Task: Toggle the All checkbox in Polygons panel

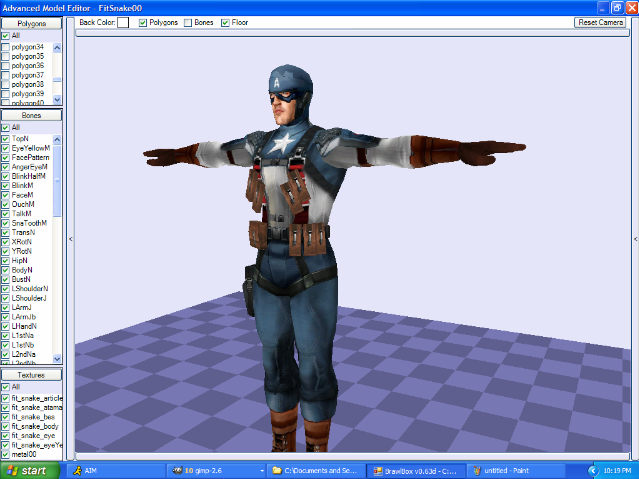Action: pos(5,36)
